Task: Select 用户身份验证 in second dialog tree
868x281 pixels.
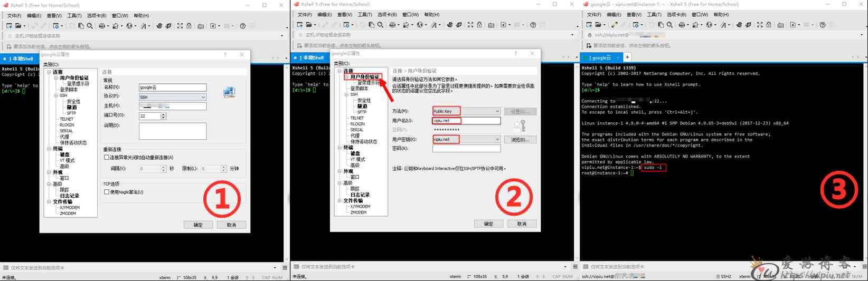Action: 364,77
